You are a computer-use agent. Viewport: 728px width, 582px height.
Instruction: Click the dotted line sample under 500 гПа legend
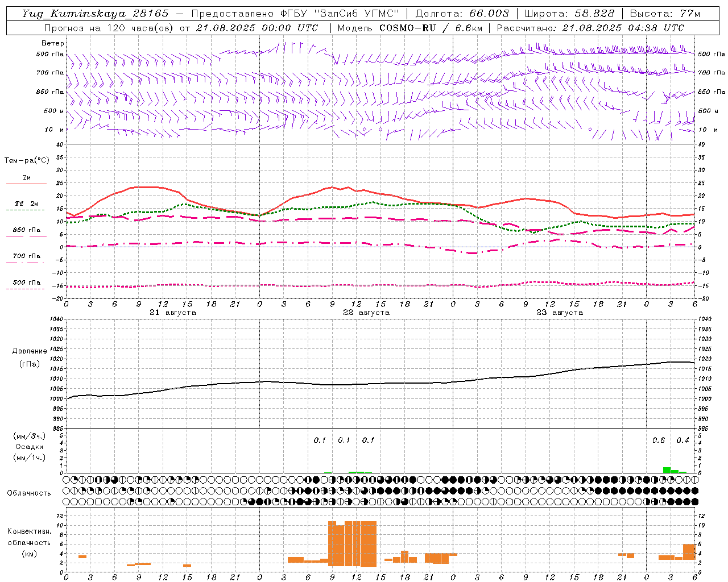[26, 289]
